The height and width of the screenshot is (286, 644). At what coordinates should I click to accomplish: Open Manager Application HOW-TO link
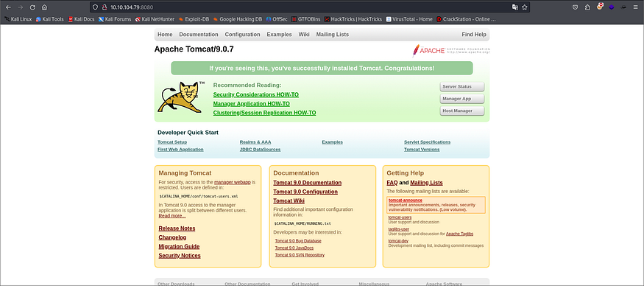(x=252, y=104)
